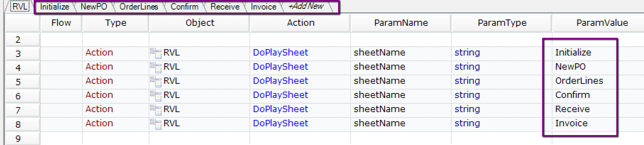Select row header number 5
This screenshot has height=145, width=644.
tap(18, 82)
